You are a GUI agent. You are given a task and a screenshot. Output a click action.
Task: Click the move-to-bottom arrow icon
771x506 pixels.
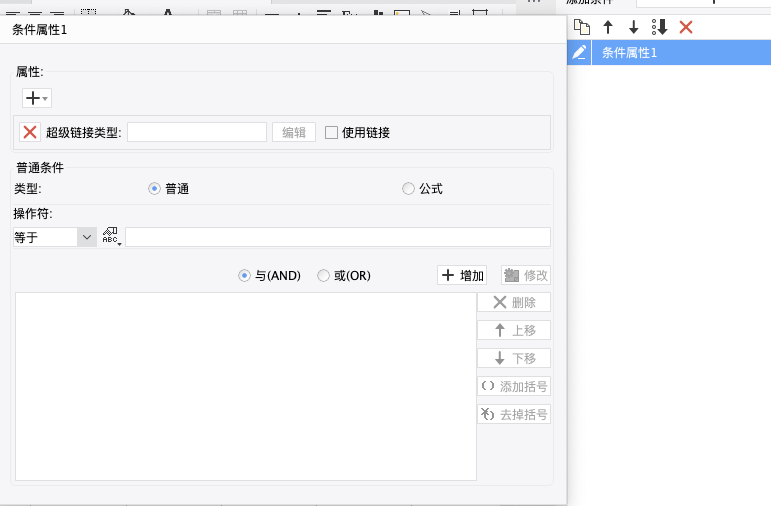point(659,27)
